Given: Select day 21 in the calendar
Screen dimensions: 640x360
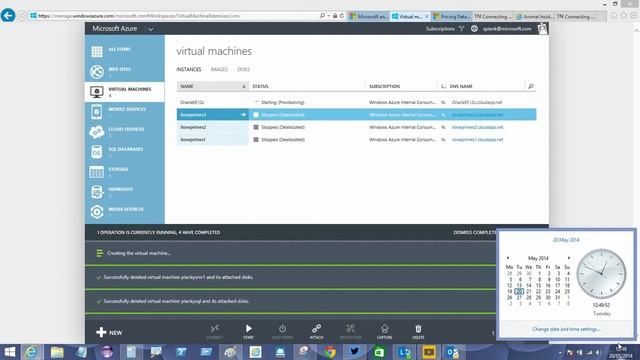Looking at the screenshot, I should (529, 291).
